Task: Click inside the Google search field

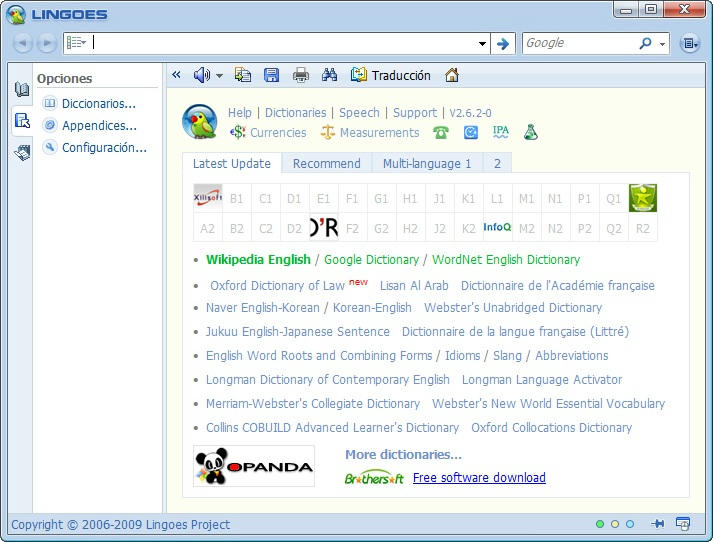Action: [x=581, y=43]
